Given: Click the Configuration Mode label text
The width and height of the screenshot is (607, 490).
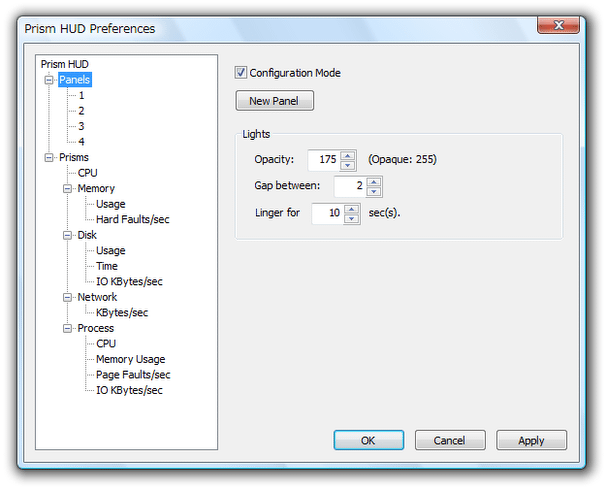Looking at the screenshot, I should (x=295, y=73).
